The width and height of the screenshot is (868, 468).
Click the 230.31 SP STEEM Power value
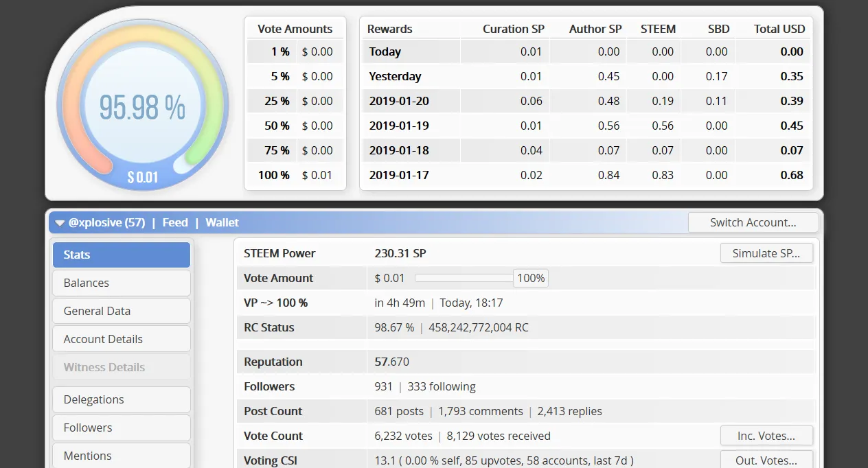point(400,253)
